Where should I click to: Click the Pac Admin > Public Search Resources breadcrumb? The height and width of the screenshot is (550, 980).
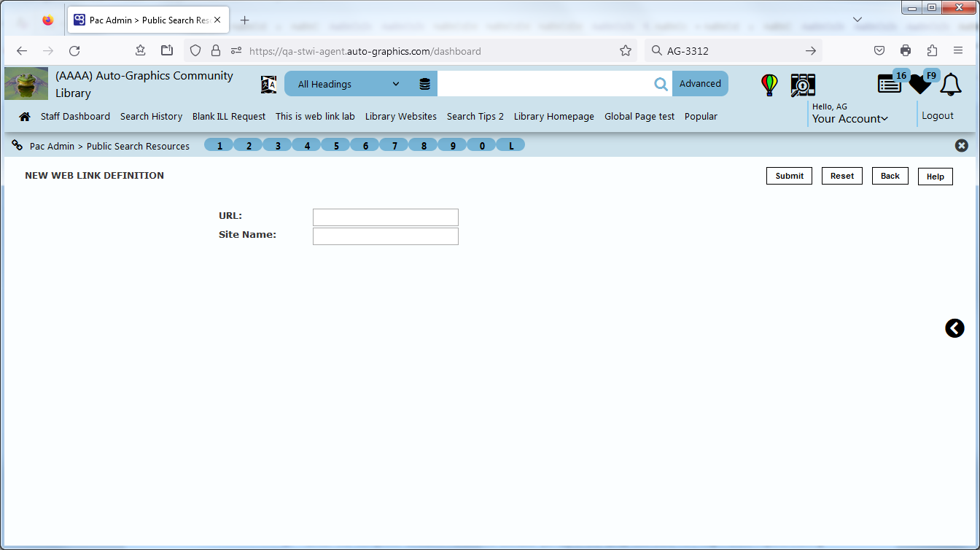point(109,146)
